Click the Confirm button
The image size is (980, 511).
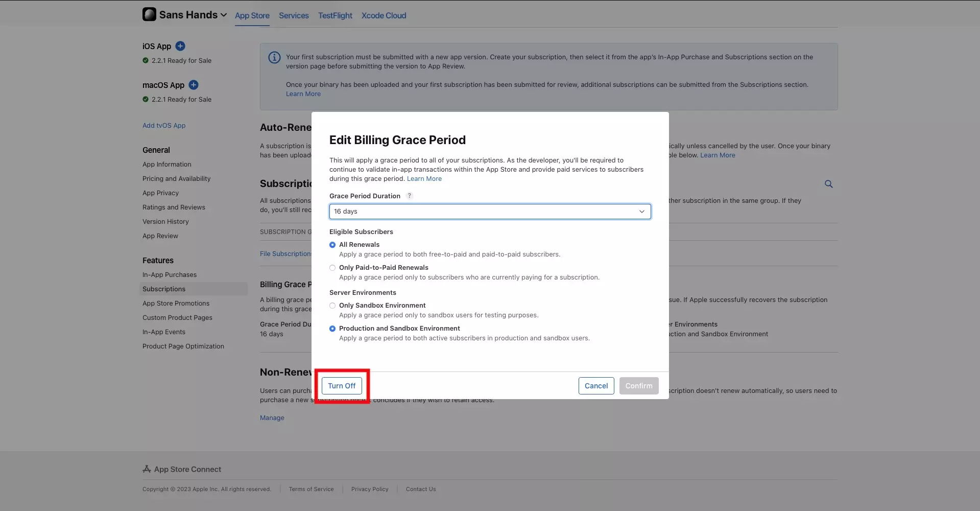coord(639,386)
